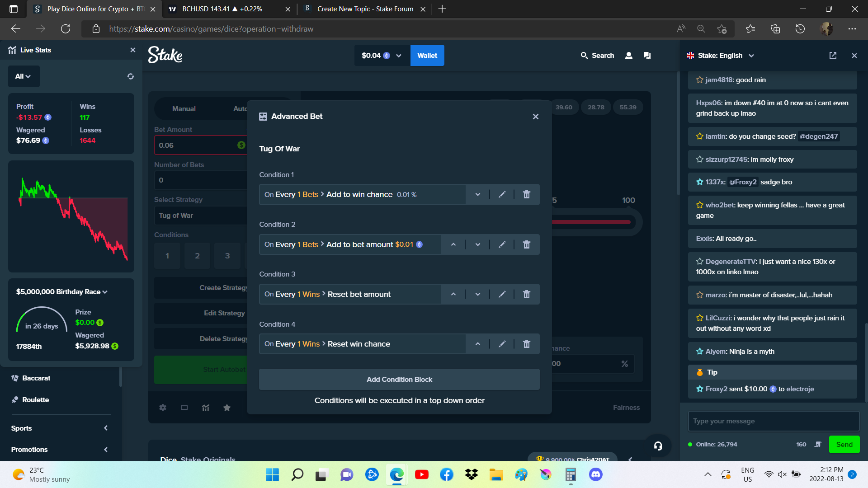
Task: Click the edit pencil for Condition 4
Action: pyautogui.click(x=502, y=344)
